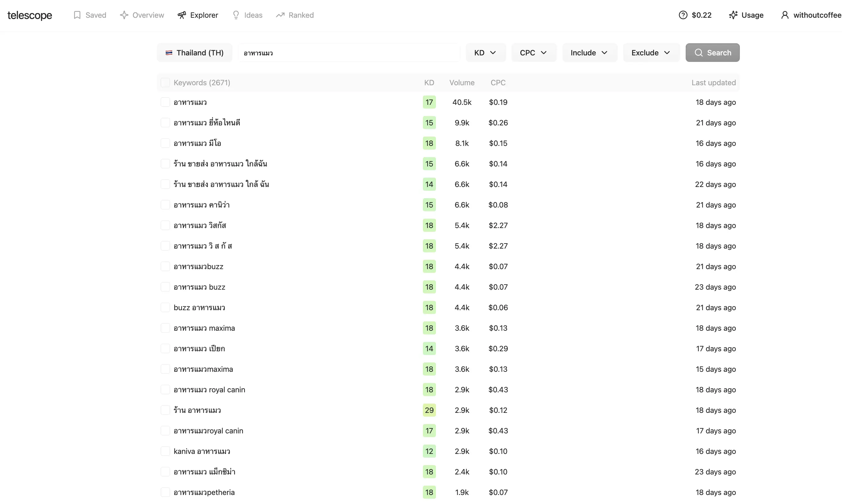Click the Explorer telescope icon
The image size is (842, 504).
point(182,15)
